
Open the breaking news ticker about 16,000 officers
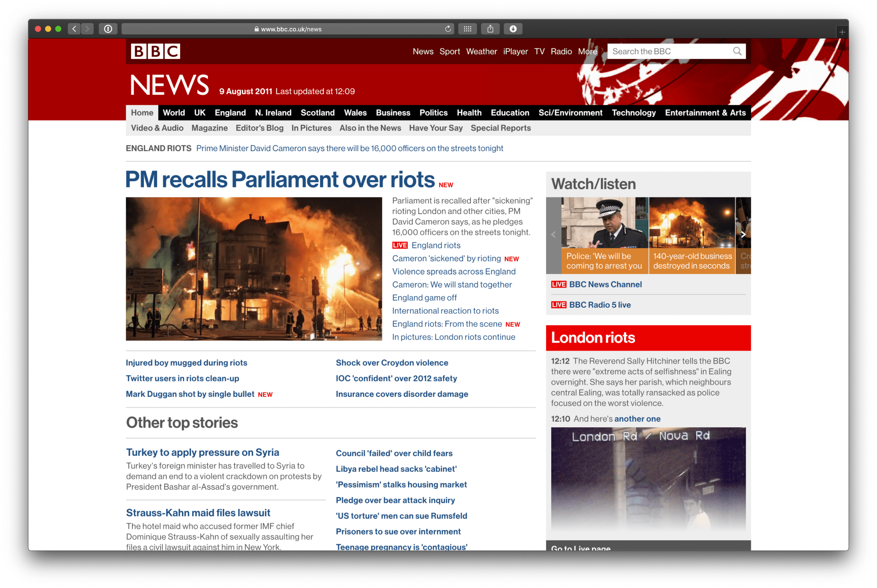(349, 148)
